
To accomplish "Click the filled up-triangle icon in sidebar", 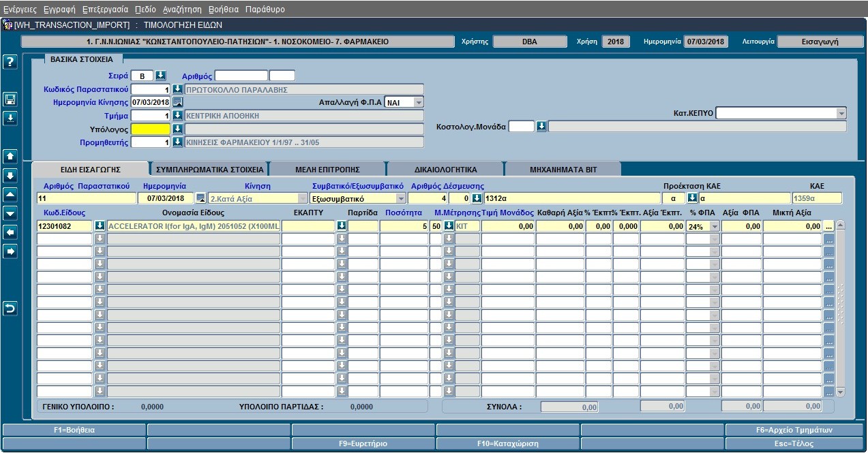I will click(x=10, y=194).
